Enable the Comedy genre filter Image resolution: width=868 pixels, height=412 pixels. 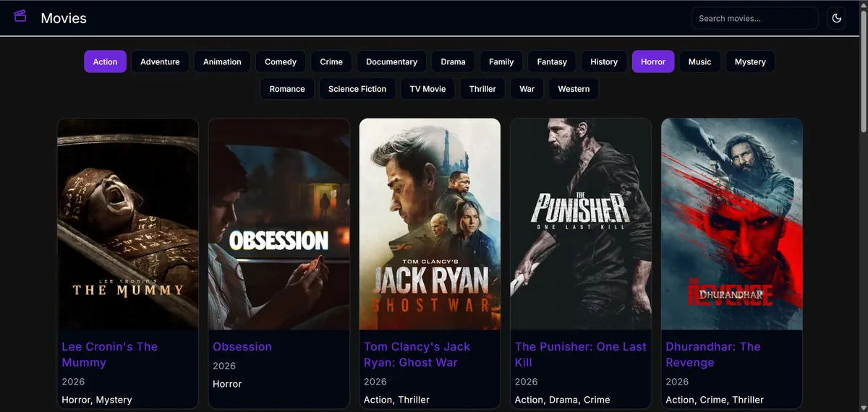[x=281, y=61]
